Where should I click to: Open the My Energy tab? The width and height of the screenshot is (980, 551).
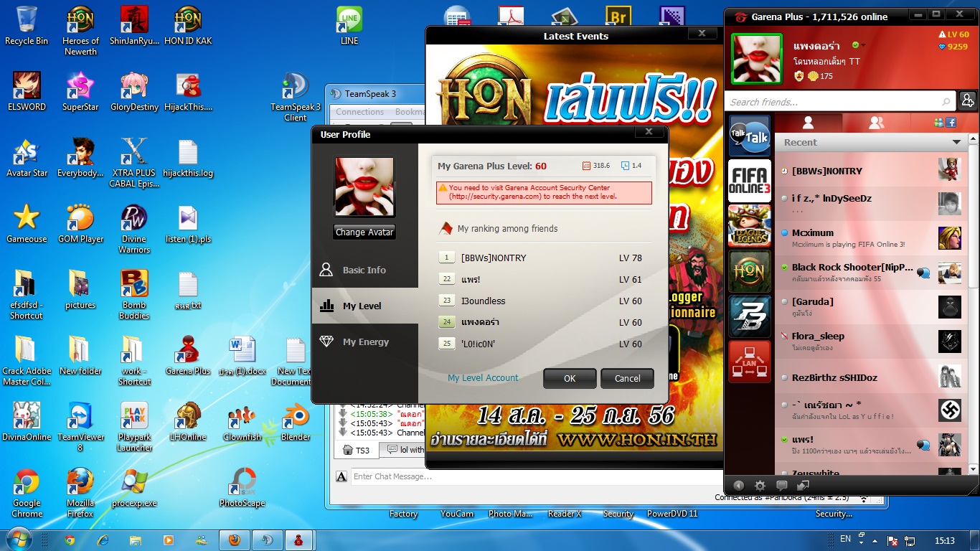pyautogui.click(x=365, y=342)
